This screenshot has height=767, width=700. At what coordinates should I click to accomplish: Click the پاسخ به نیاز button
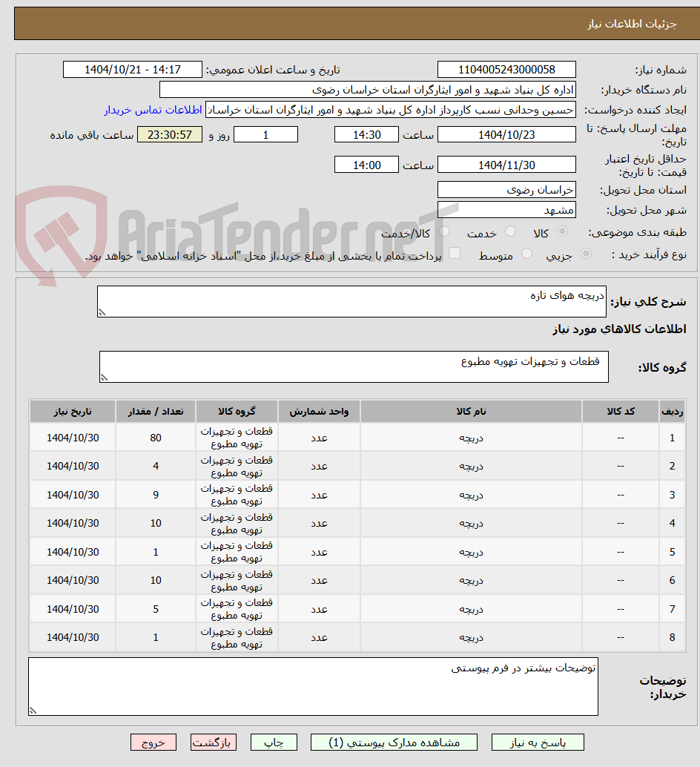[x=538, y=743]
